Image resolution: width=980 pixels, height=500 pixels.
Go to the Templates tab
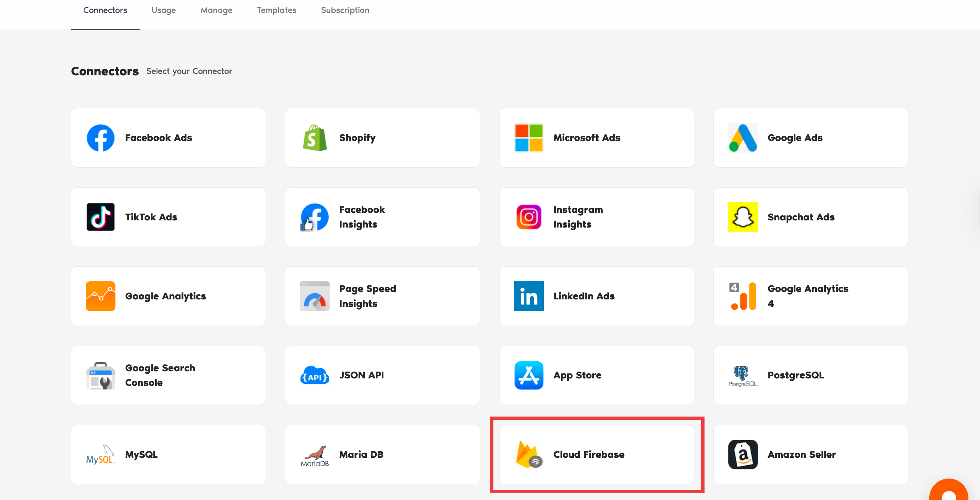pyautogui.click(x=276, y=10)
